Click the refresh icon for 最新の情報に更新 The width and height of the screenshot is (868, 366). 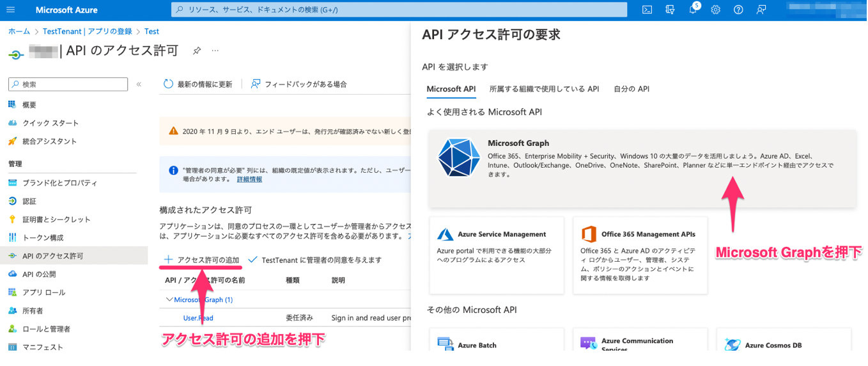[169, 84]
